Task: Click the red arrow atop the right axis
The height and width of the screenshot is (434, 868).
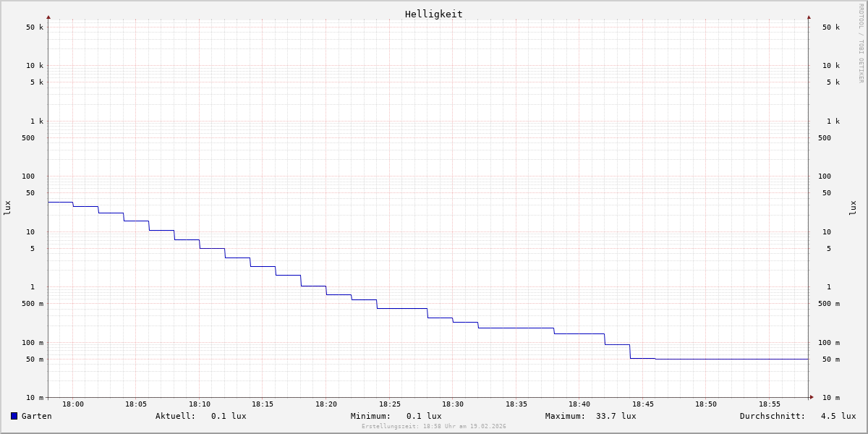Action: tap(809, 17)
